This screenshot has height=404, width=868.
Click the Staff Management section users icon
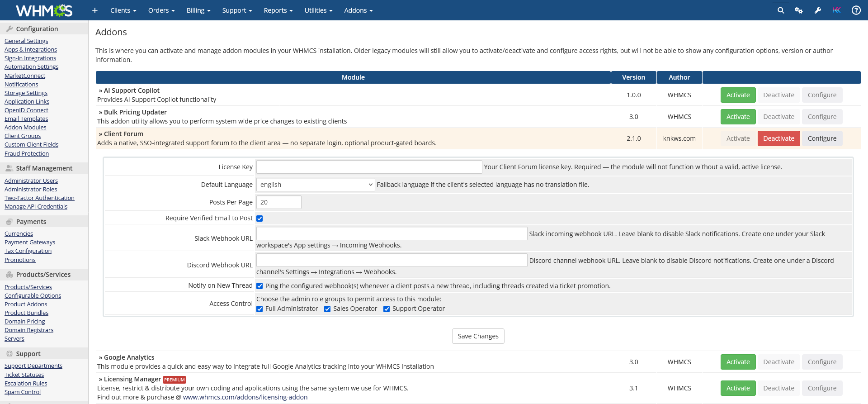point(9,168)
